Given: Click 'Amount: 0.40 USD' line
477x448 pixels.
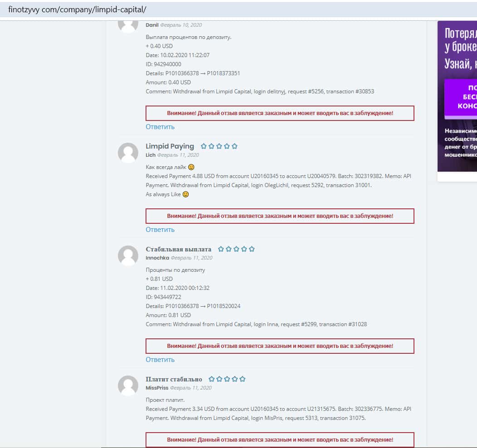Looking at the screenshot, I should coord(168,82).
